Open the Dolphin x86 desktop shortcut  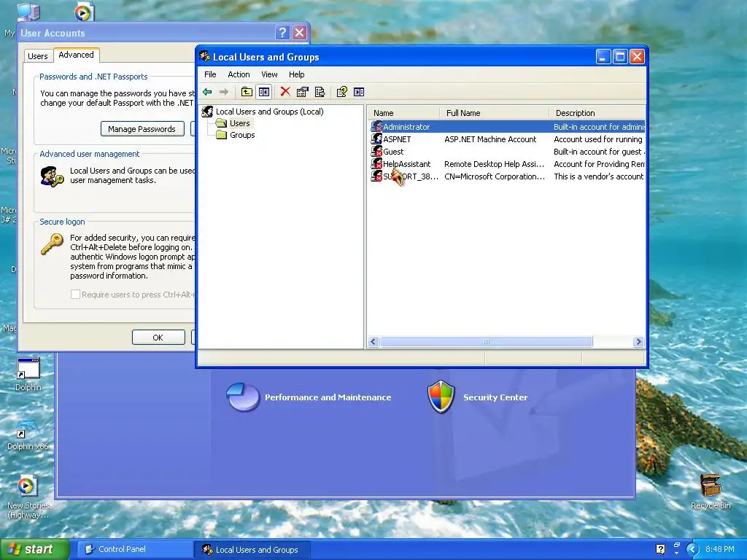click(28, 428)
